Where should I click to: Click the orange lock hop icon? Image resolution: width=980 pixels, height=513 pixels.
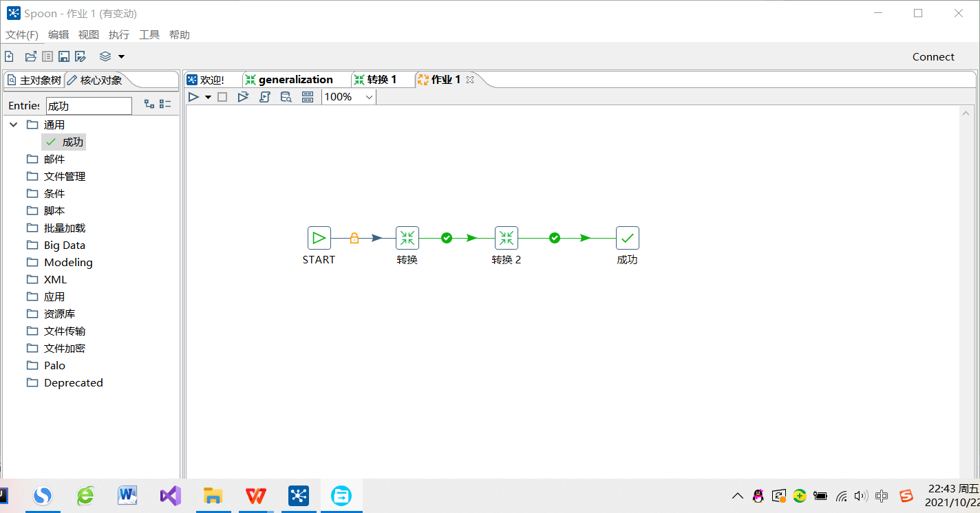coord(354,238)
